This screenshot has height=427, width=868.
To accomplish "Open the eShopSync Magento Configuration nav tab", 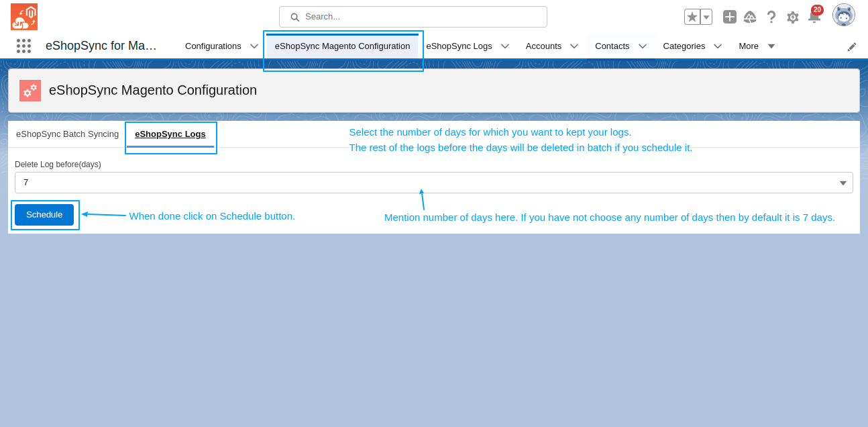I will click(342, 46).
